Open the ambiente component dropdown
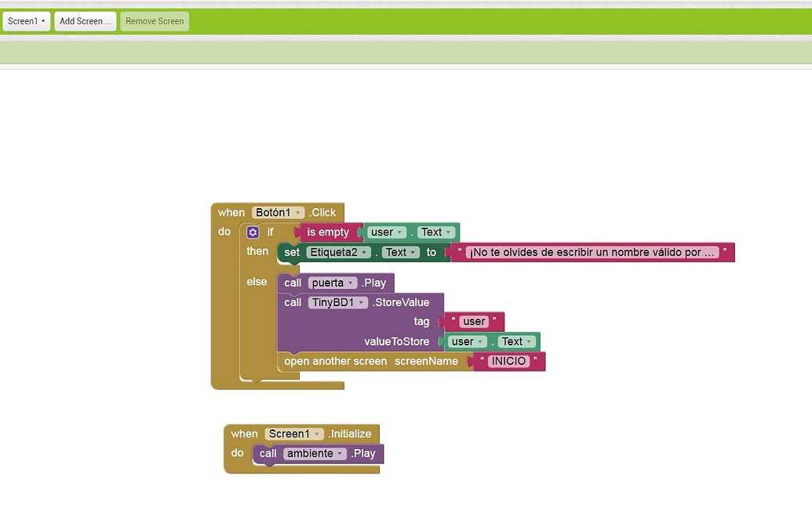812x526 pixels. click(315, 454)
